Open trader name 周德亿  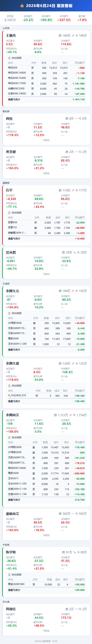coord(11,609)
